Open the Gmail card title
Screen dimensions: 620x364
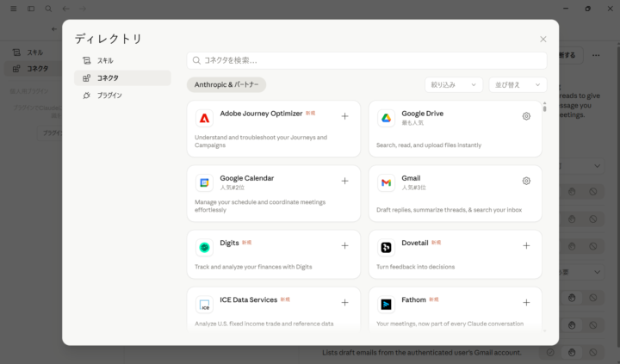click(411, 178)
